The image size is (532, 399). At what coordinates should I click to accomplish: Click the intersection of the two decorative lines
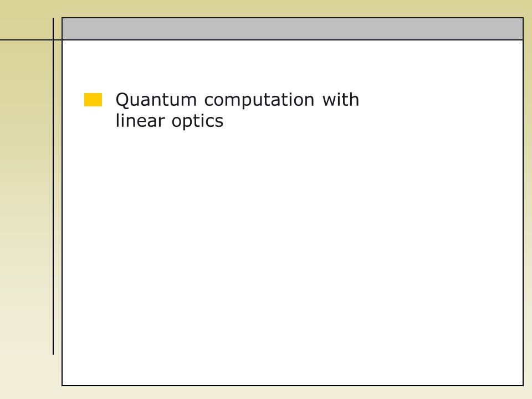(53, 40)
